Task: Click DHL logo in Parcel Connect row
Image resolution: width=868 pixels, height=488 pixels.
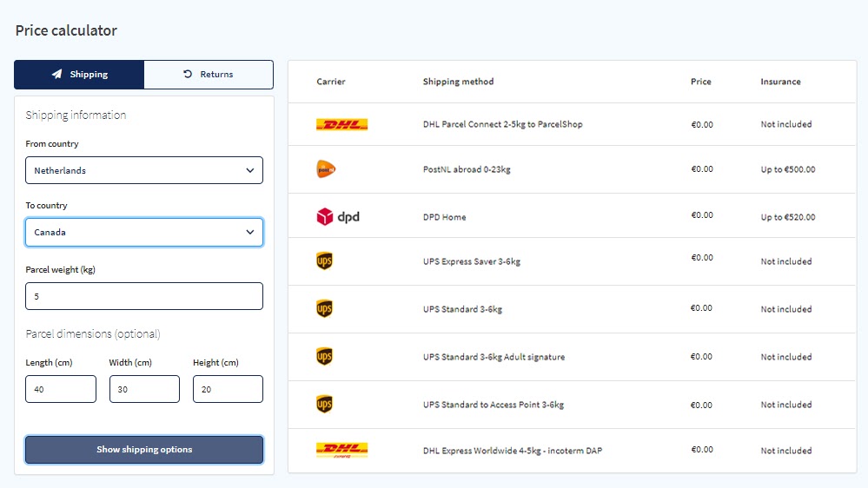Action: click(341, 124)
